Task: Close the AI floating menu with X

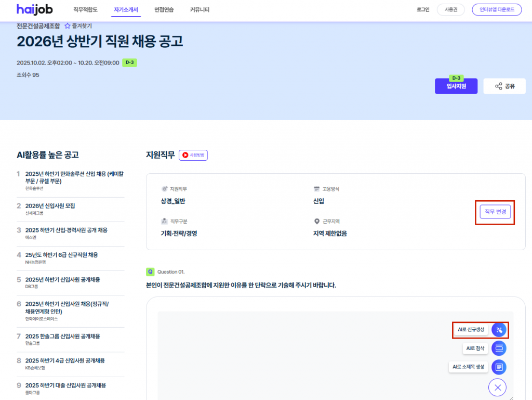Action: 497,387
